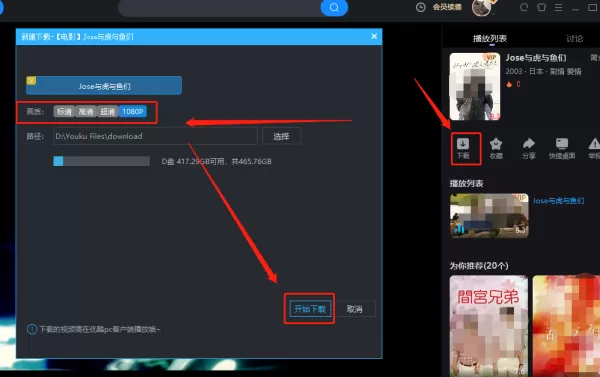The height and width of the screenshot is (377, 600).
Task: Click the blue Jose与虎与鱼们 playlist entry link
Action: pyautogui.click(x=558, y=201)
